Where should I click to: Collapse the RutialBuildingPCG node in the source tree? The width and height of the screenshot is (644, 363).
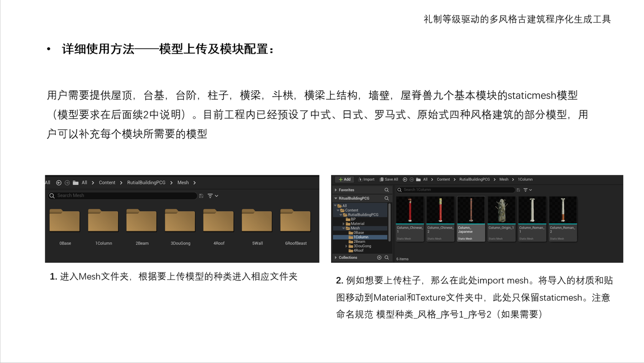click(335, 198)
